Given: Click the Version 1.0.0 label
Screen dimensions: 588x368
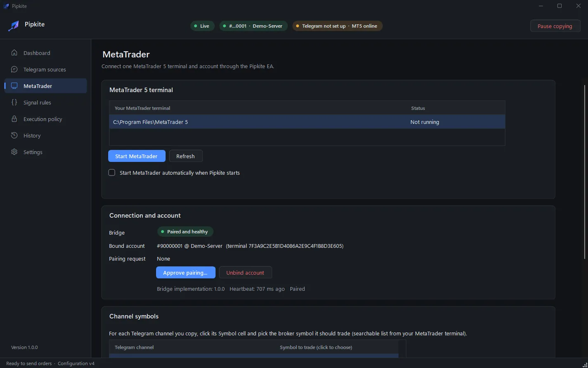Looking at the screenshot, I should click(x=24, y=347).
